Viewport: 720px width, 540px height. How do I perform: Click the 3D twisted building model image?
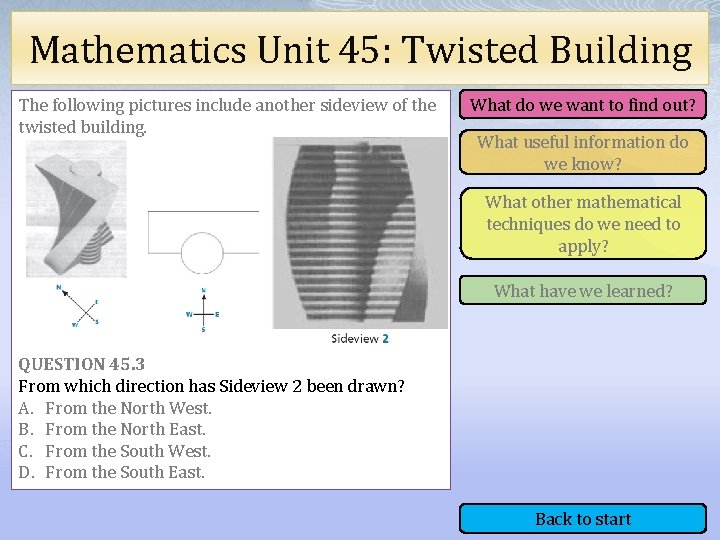(76, 209)
